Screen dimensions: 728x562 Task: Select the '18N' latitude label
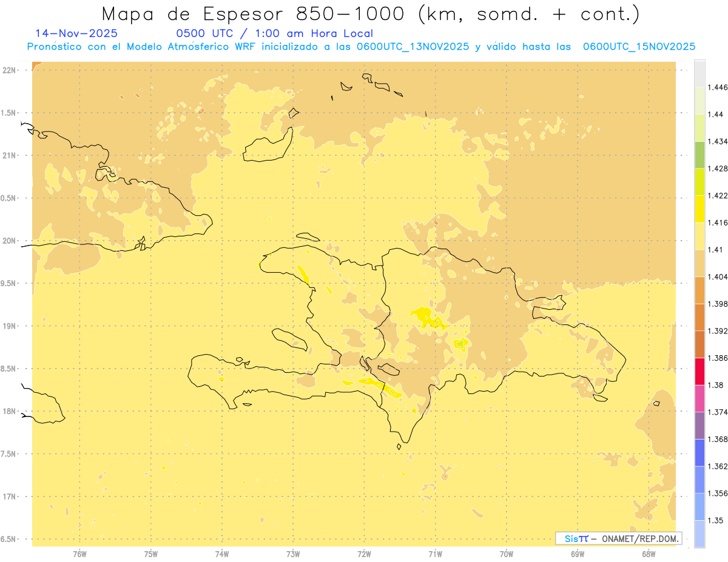tap(8, 412)
